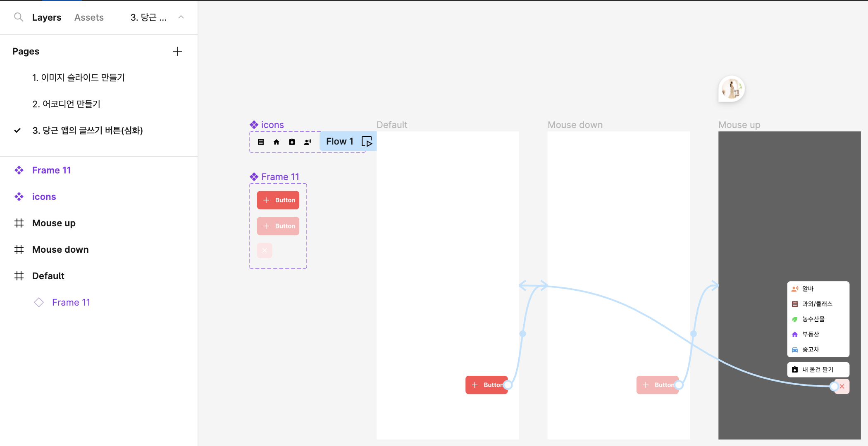Click the list document icon in icons frame
The height and width of the screenshot is (446, 868).
click(x=261, y=142)
